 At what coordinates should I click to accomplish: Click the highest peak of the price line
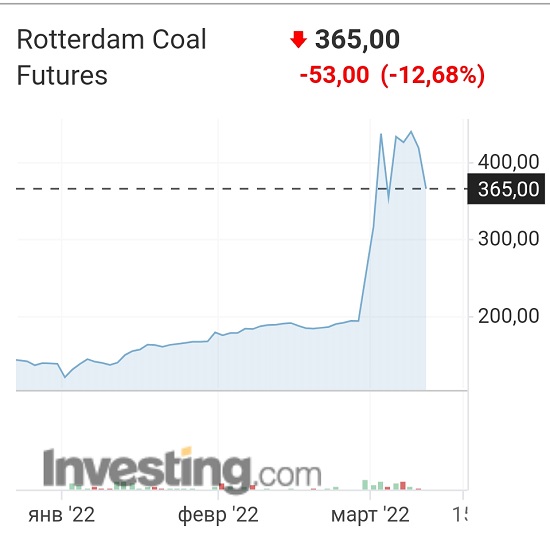coord(411,132)
